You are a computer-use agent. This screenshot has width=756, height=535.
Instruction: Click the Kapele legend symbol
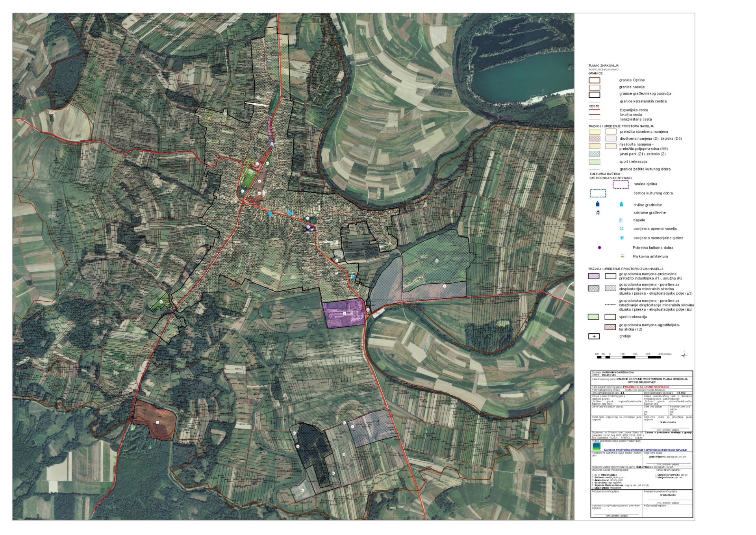pos(621,220)
